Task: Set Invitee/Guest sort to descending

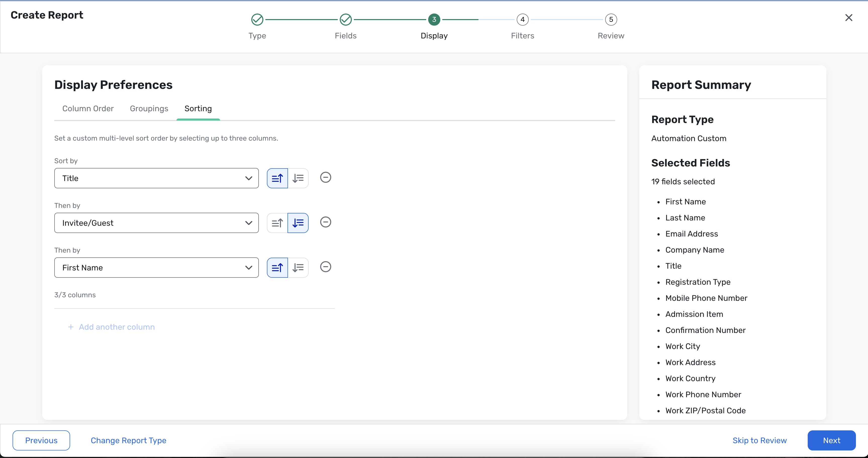Action: [298, 223]
